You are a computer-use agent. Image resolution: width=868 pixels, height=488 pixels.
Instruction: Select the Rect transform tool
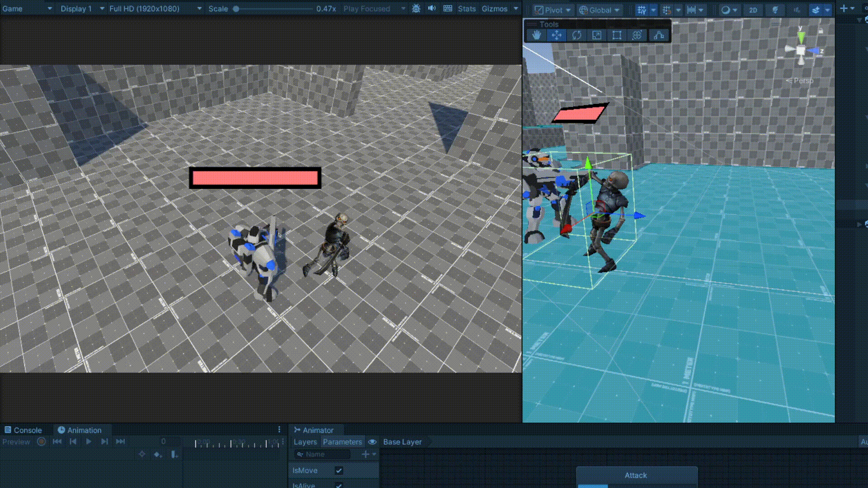coord(617,35)
